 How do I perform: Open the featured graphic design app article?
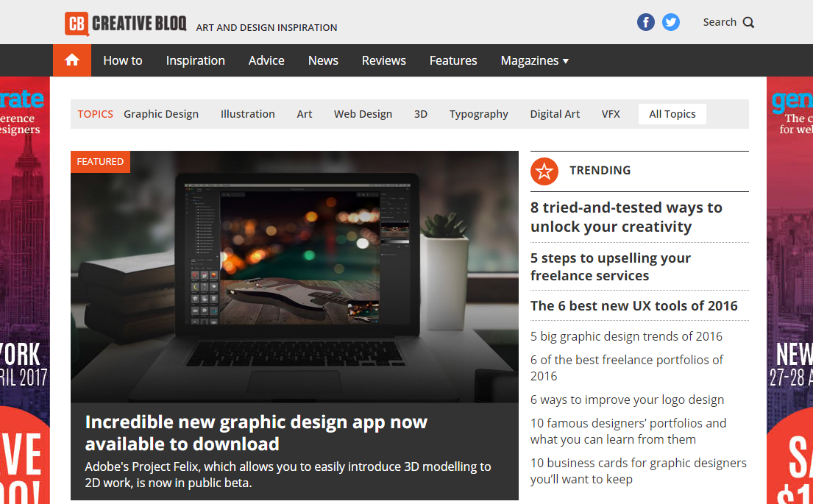[x=256, y=433]
